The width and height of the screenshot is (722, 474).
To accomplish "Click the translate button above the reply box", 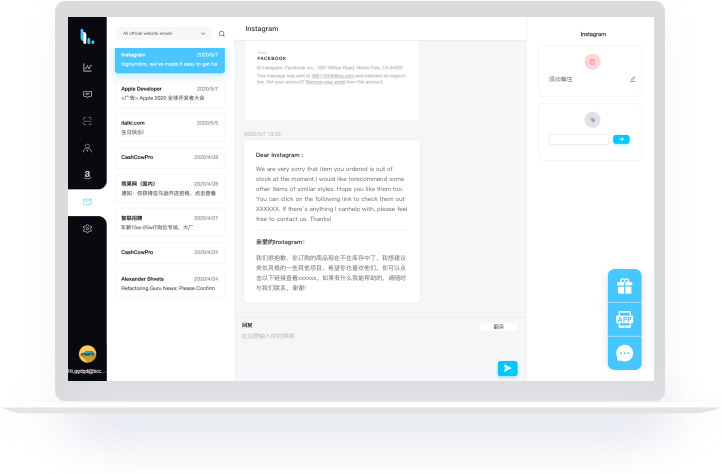I will pos(499,327).
